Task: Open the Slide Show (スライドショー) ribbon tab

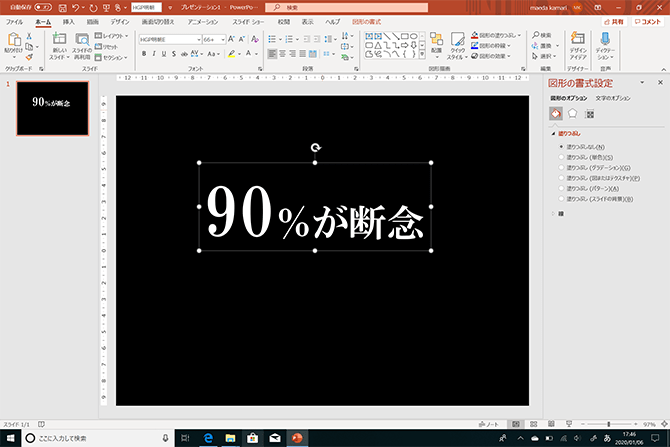Action: (248, 22)
